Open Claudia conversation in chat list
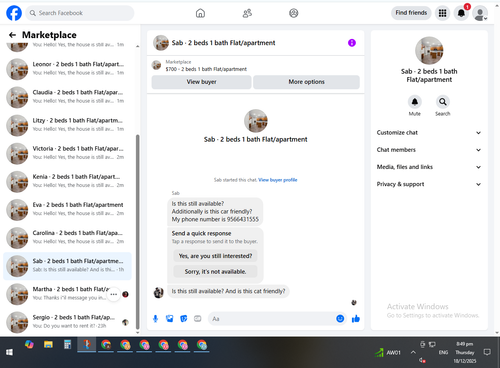500x368 pixels. 67,97
